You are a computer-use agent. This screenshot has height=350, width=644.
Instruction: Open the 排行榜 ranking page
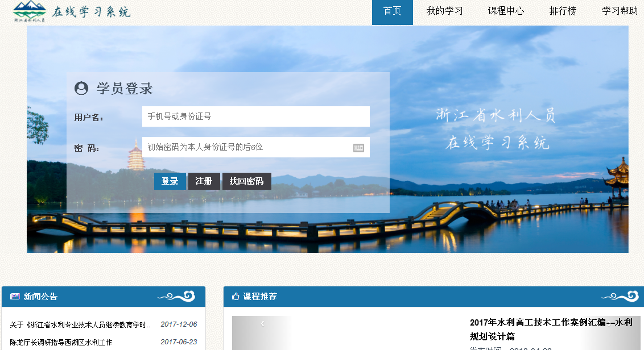click(563, 11)
